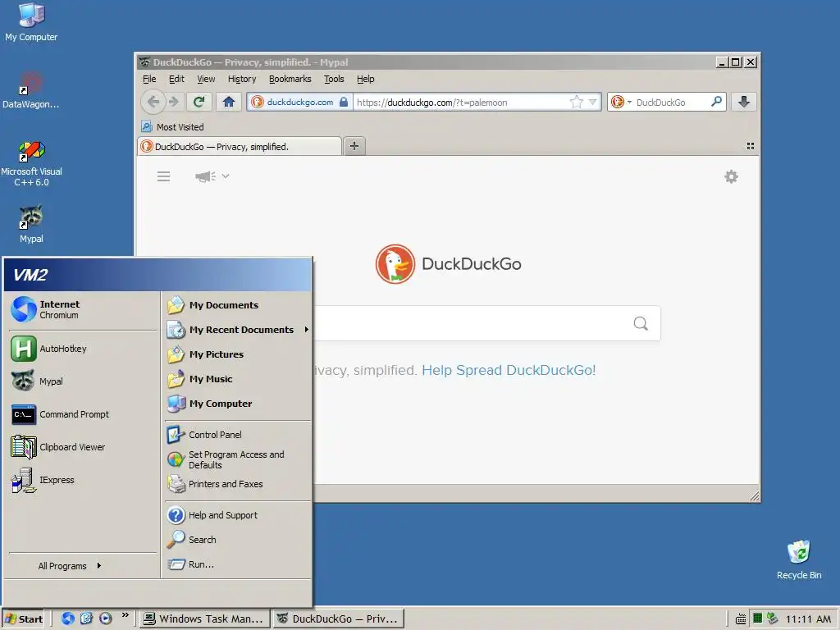The height and width of the screenshot is (630, 840).
Task: Bookmark this page with the star icon
Action: (x=577, y=102)
